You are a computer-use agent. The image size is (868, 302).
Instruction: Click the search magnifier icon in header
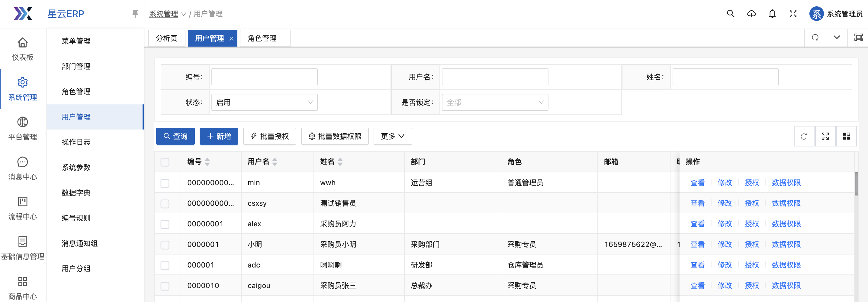coord(731,14)
